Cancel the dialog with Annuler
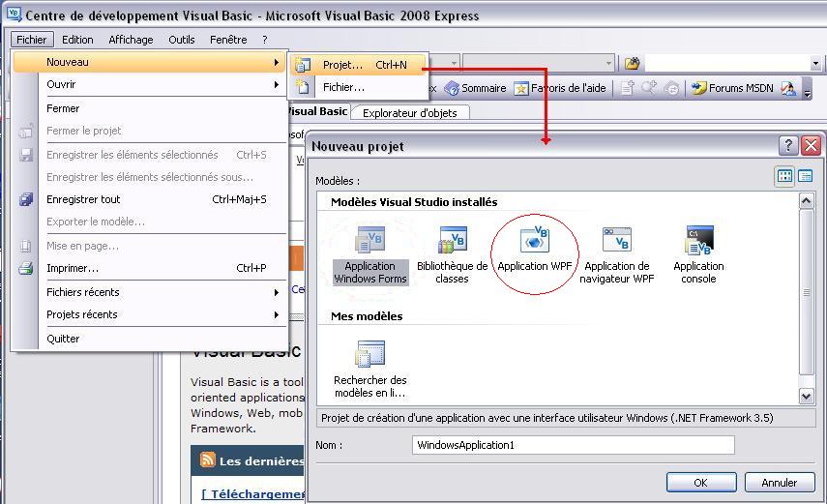 pyautogui.click(x=779, y=483)
